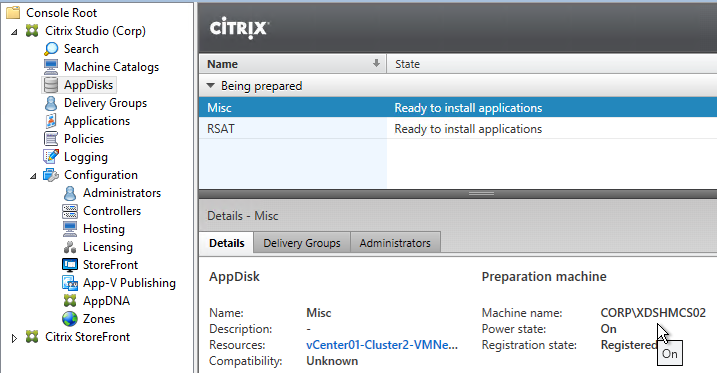This screenshot has width=717, height=373.
Task: Select the StoreFront screen icon
Action: 70,265
